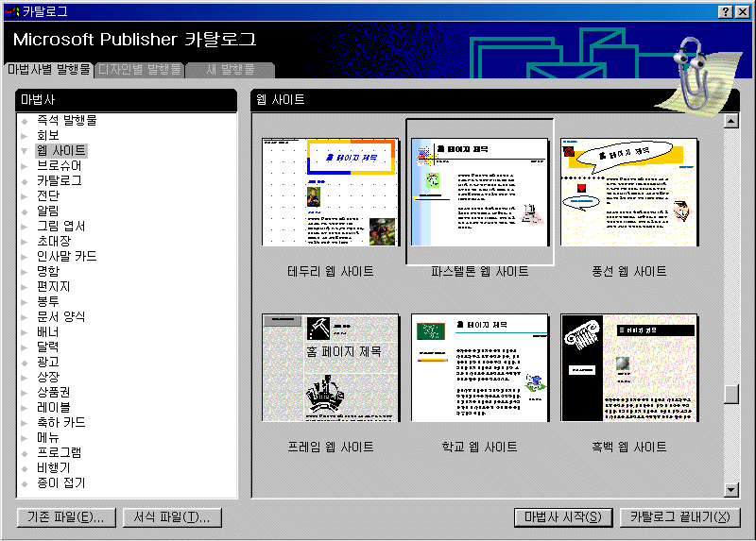Viewport: 756px width, 541px height.
Task: Click the 카탈로그 끝내기(X) button
Action: click(x=679, y=517)
